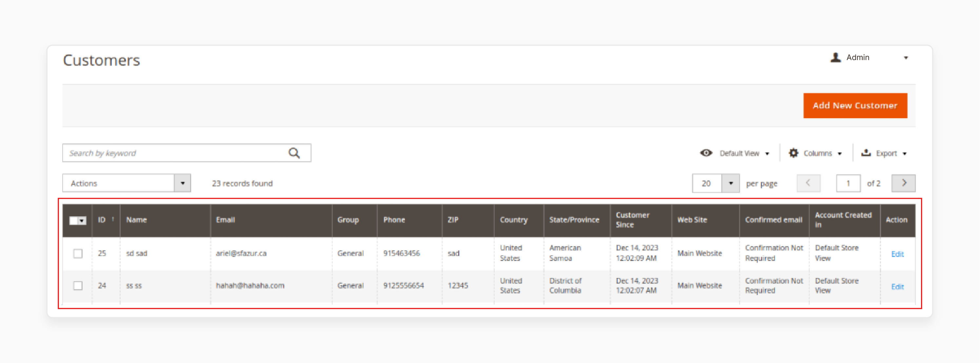The image size is (980, 363).
Task: Click phone number 9125556654
Action: click(403, 285)
